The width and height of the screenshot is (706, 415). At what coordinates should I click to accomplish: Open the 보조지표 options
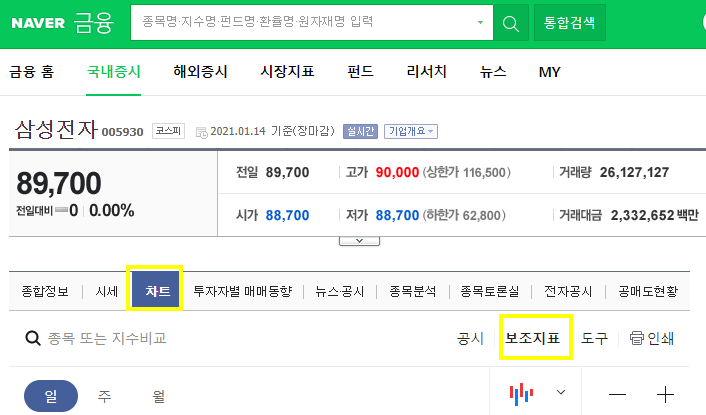pyautogui.click(x=533, y=338)
